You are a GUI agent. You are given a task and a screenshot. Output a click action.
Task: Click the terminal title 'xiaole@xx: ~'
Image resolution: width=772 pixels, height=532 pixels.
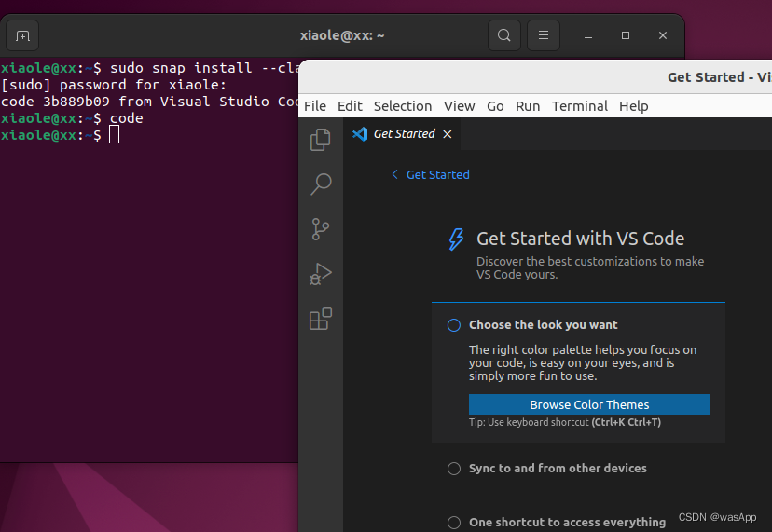click(342, 35)
